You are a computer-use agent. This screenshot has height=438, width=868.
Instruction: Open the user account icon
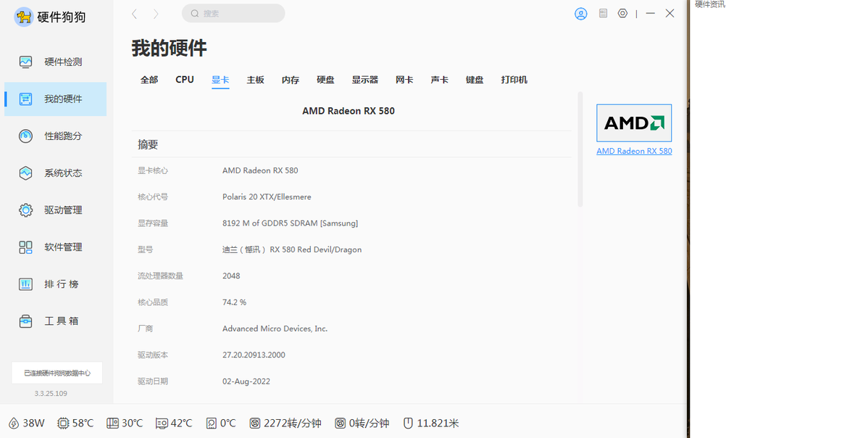point(580,14)
